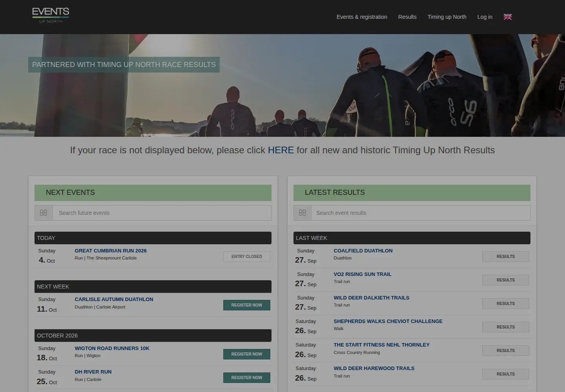The image size is (565, 392).
Task: Click the TODAY section header
Action: tap(153, 238)
